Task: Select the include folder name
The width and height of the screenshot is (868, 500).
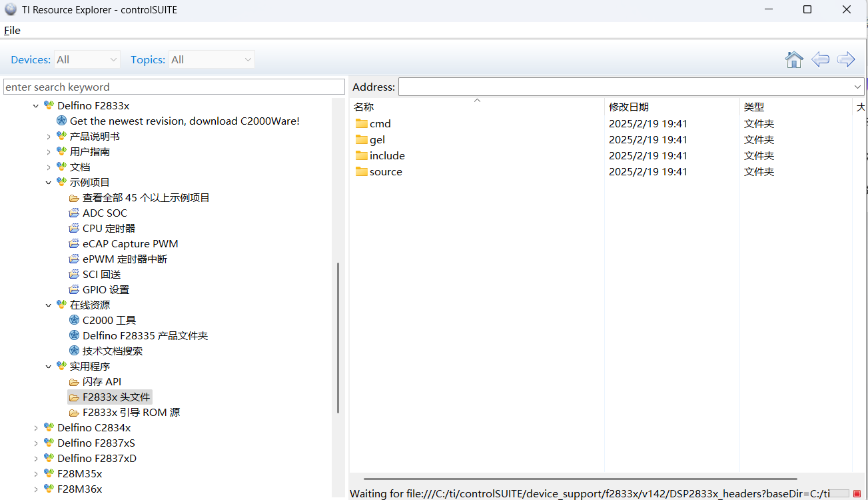Action: coord(387,155)
